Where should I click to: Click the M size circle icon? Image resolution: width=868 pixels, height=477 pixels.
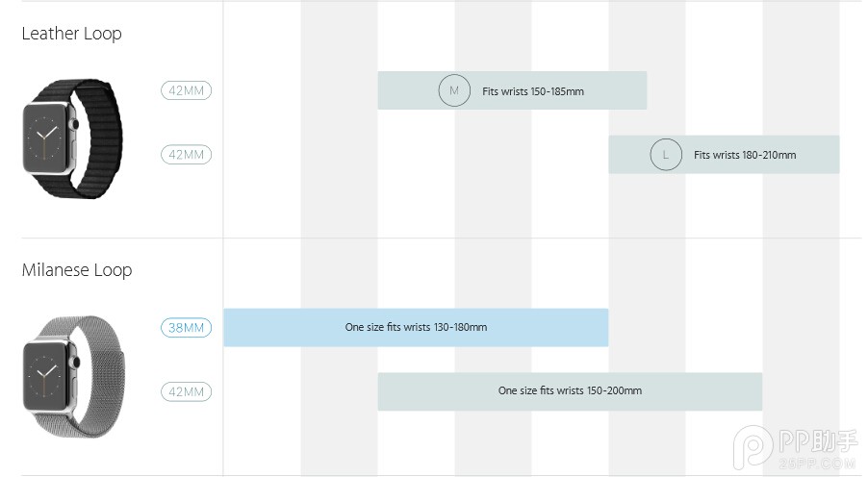[454, 90]
